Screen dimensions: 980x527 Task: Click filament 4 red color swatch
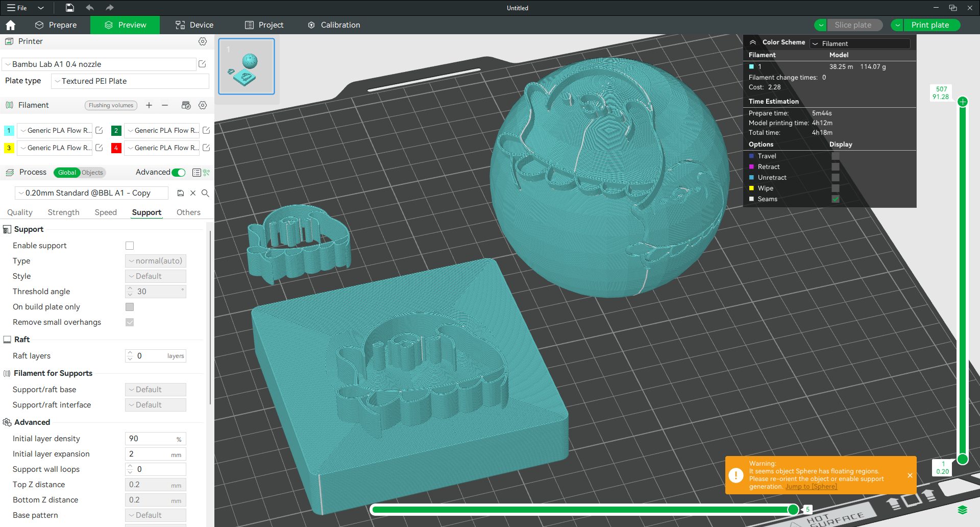[x=116, y=148]
